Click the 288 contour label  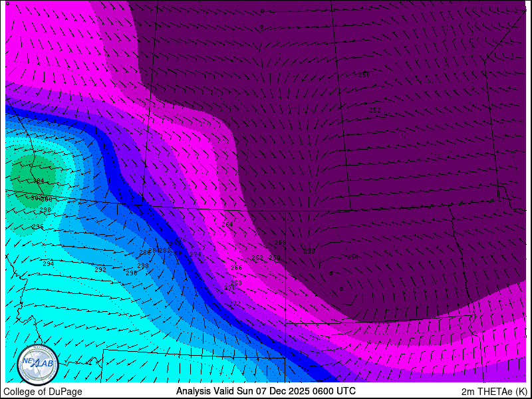click(x=143, y=266)
